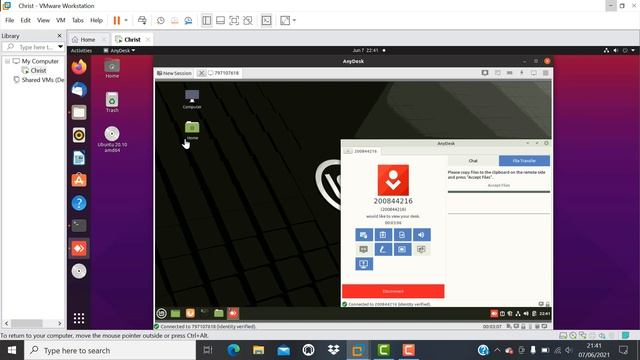Open LibreOffice Writer from dock

pos(79,158)
